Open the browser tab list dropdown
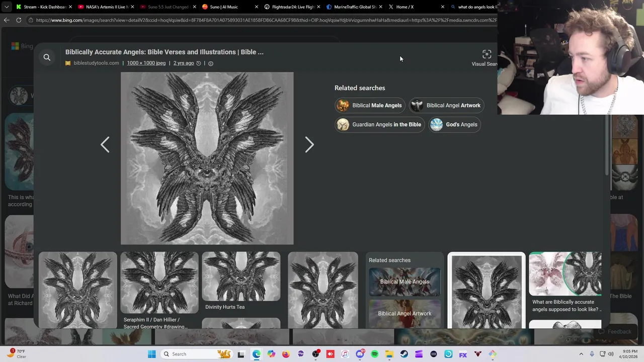 pos(6,7)
